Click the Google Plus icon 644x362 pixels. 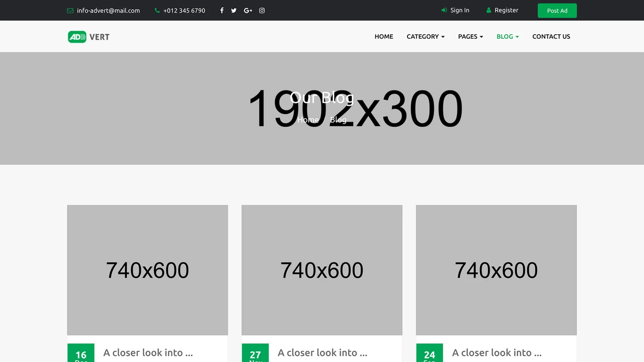(x=248, y=11)
